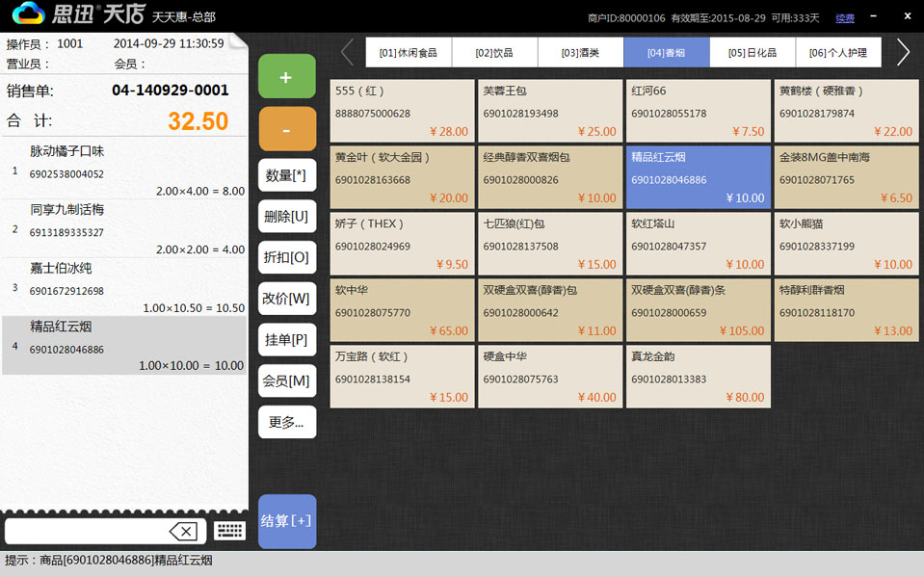Click the operator ID 1001

coord(70,43)
